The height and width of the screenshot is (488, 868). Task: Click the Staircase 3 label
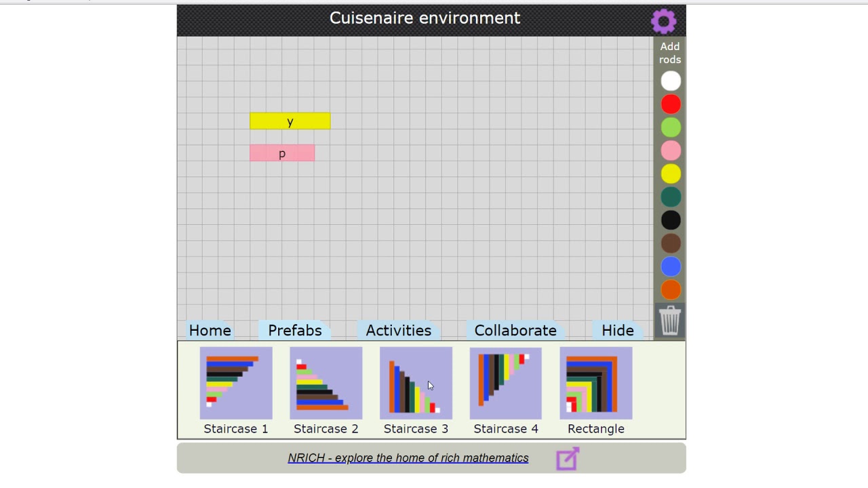point(416,428)
